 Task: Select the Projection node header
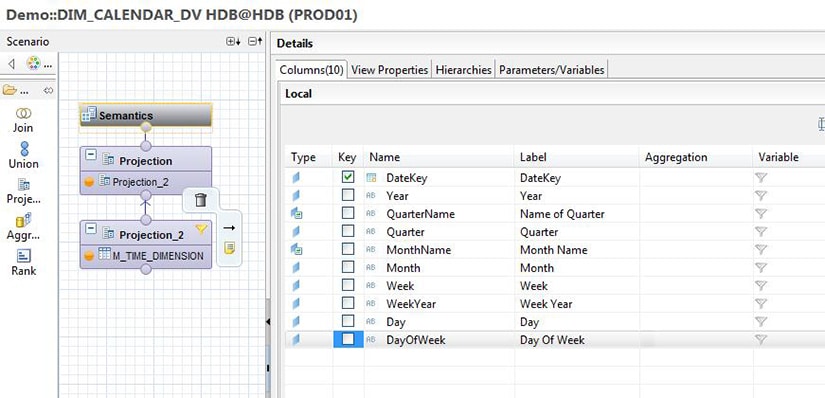[x=146, y=160]
